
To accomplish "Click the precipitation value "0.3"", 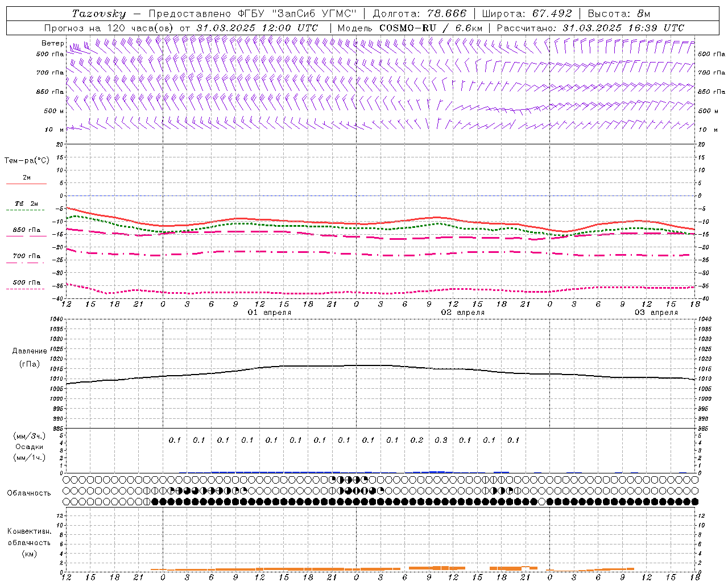I will click(441, 440).
